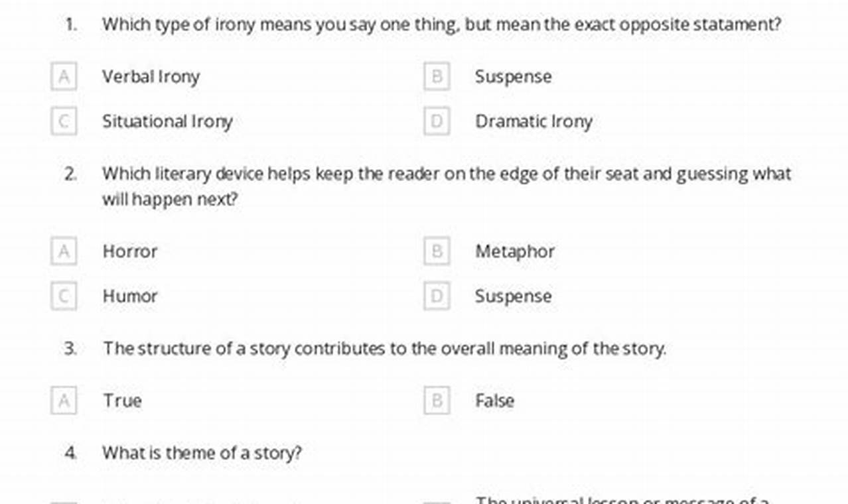848x504 pixels.
Task: Tick checkbox B beside Metaphor
Action: point(437,251)
